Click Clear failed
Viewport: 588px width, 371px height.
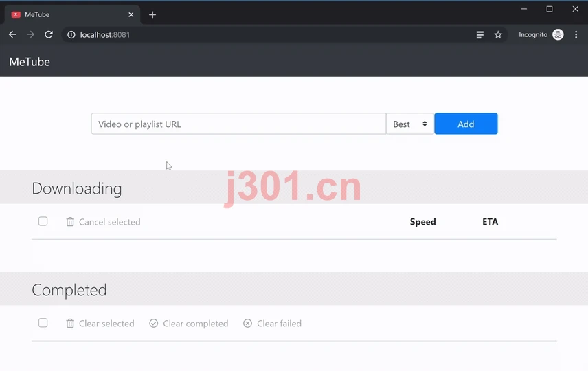272,324
